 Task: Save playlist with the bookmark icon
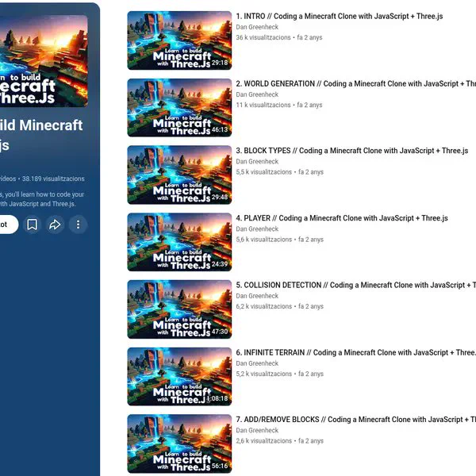click(x=33, y=225)
